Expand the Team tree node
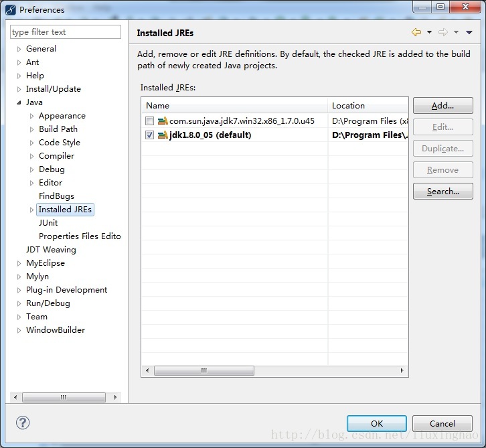This screenshot has height=448, width=486. [x=19, y=317]
